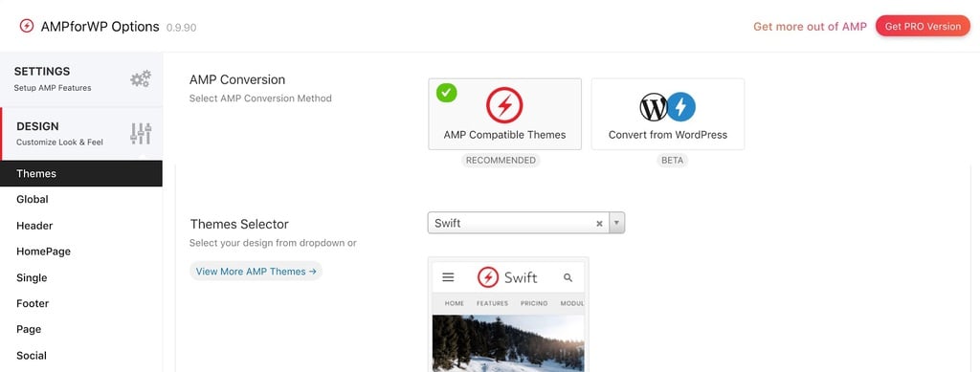Click the Themes Selector heading
The width and height of the screenshot is (980, 372).
pyautogui.click(x=239, y=224)
